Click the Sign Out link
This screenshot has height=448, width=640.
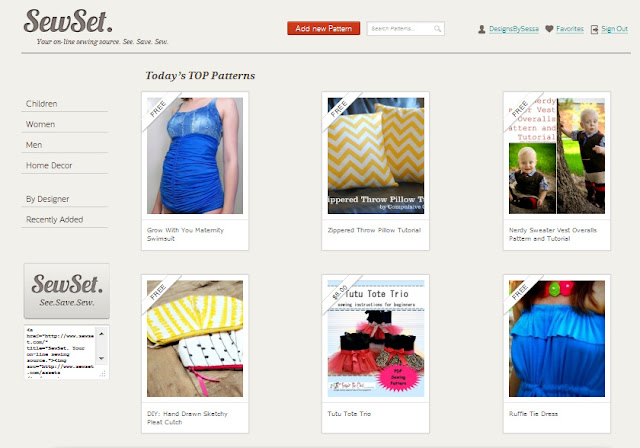[614, 29]
